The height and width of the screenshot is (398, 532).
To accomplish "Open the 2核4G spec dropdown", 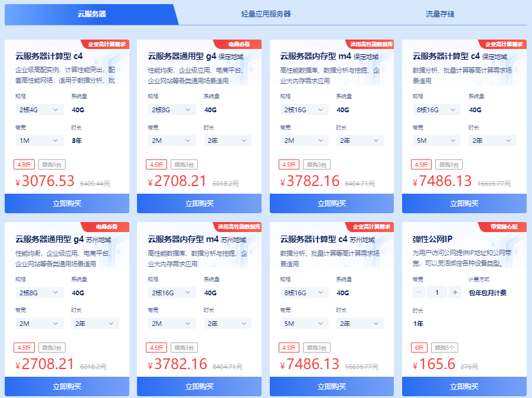I will [x=40, y=110].
